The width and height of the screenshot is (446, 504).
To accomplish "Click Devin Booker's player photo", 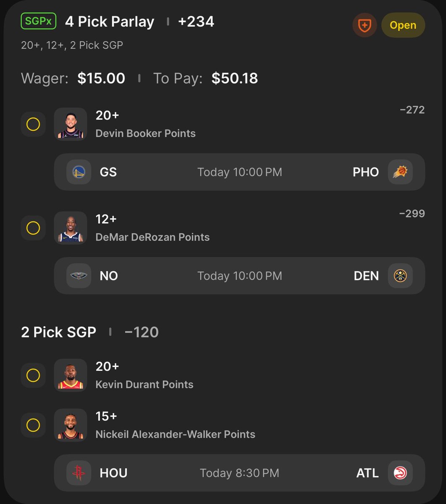I will tap(71, 124).
